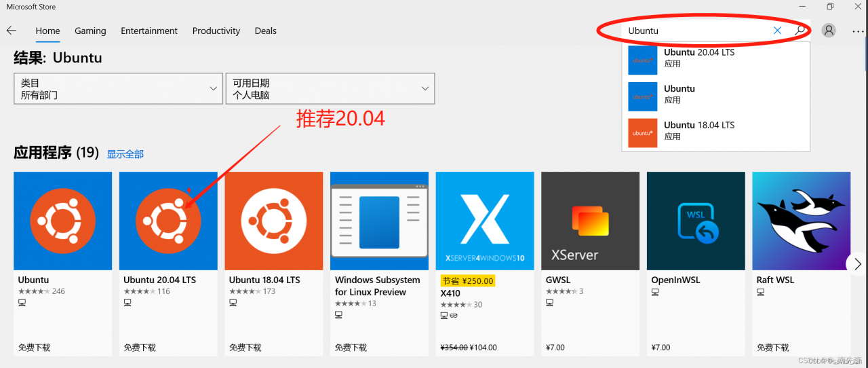Switch to the Productivity tab

[216, 31]
